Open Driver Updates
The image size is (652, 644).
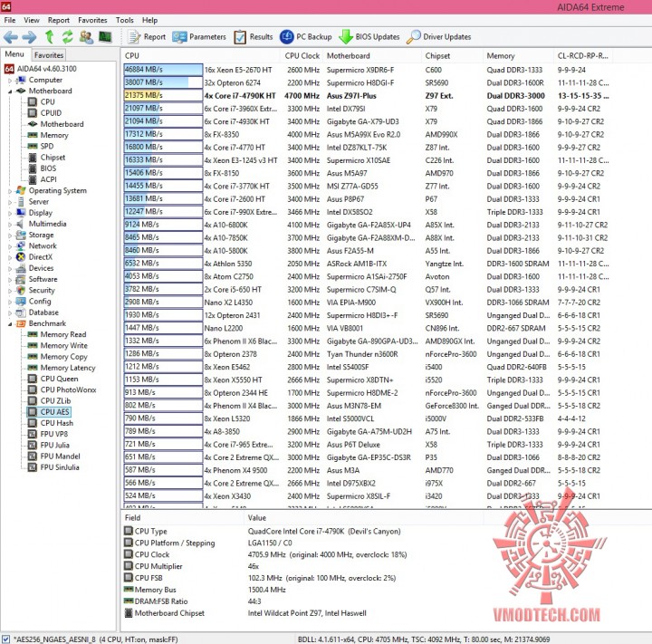click(x=438, y=36)
